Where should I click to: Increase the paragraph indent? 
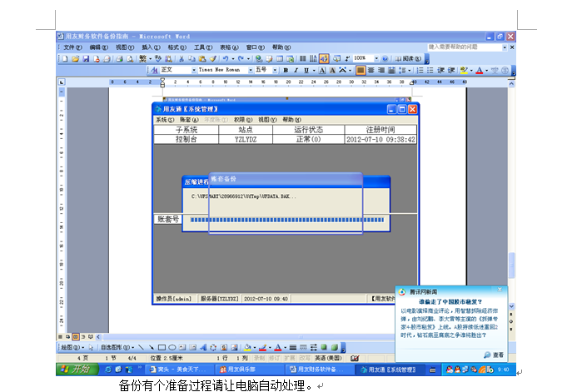click(451, 70)
